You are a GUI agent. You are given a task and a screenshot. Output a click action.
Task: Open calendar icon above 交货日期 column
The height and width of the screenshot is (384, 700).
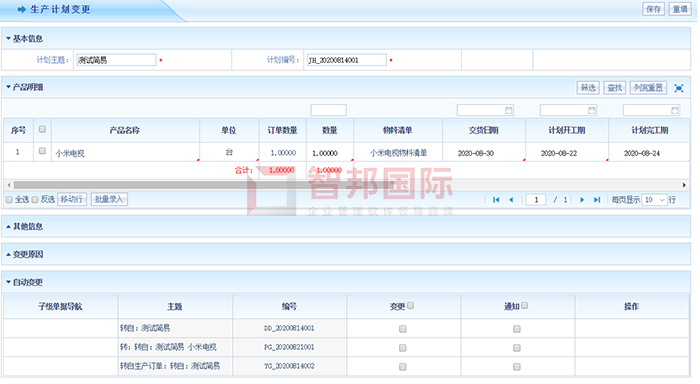coord(508,110)
